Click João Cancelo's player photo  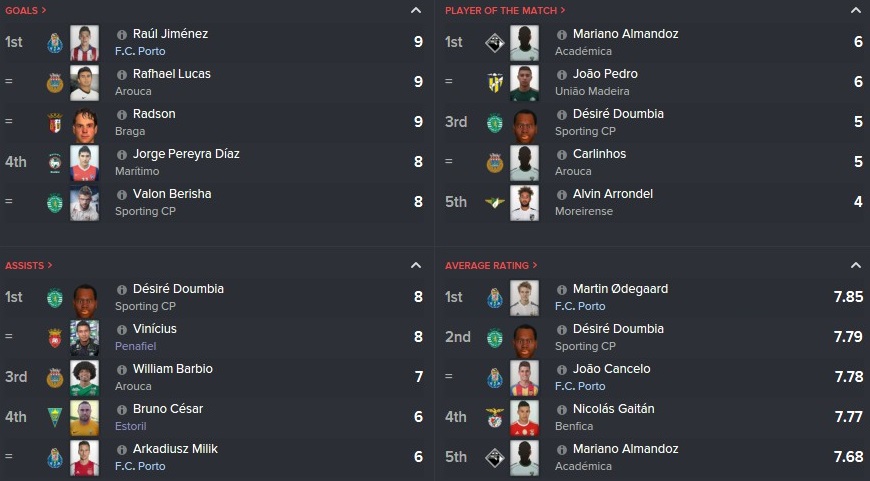[524, 377]
